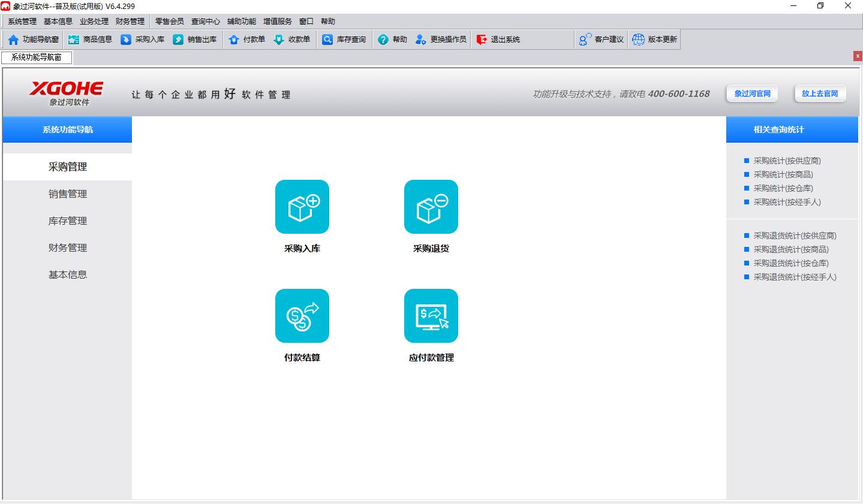Click the 相关查询统计 panel header
Image resolution: width=863 pixels, height=504 pixels.
pyautogui.click(x=792, y=129)
